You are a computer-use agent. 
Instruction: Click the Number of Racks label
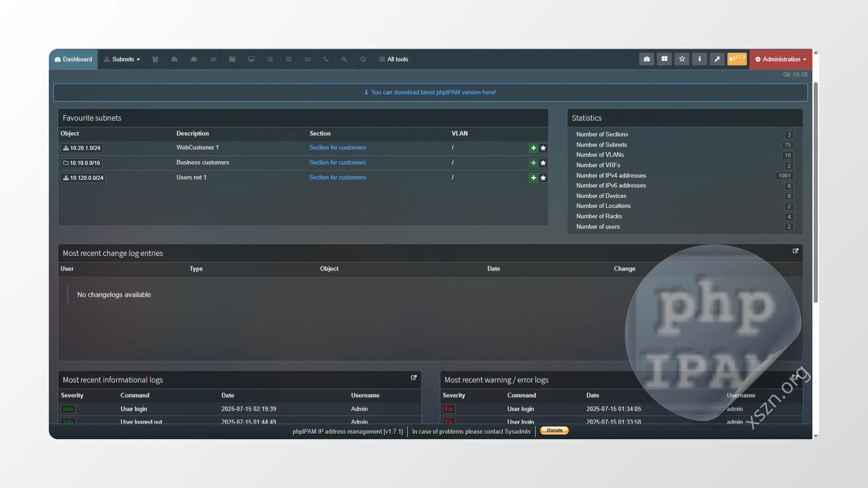pos(599,216)
